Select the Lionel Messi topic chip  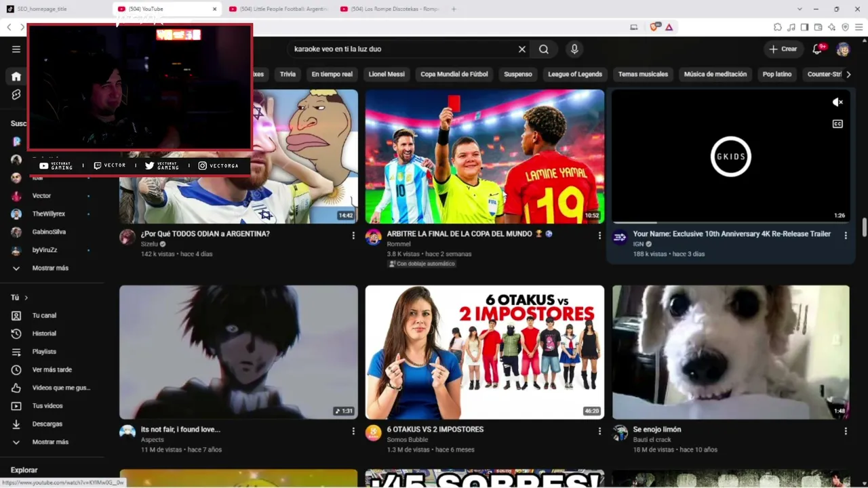coord(387,75)
